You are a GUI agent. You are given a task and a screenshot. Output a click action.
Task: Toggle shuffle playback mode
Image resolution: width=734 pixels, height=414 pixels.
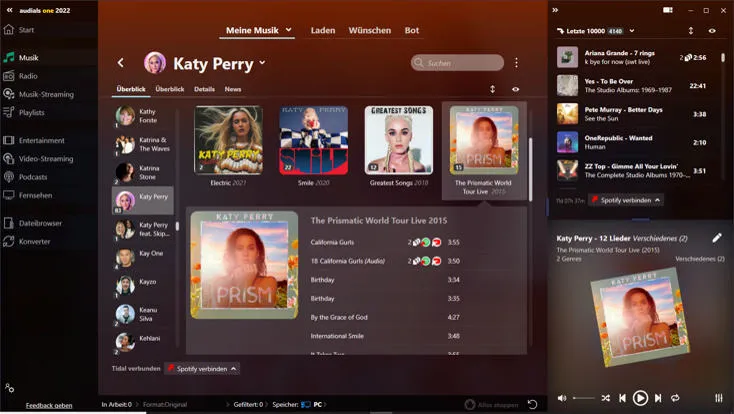(606, 398)
